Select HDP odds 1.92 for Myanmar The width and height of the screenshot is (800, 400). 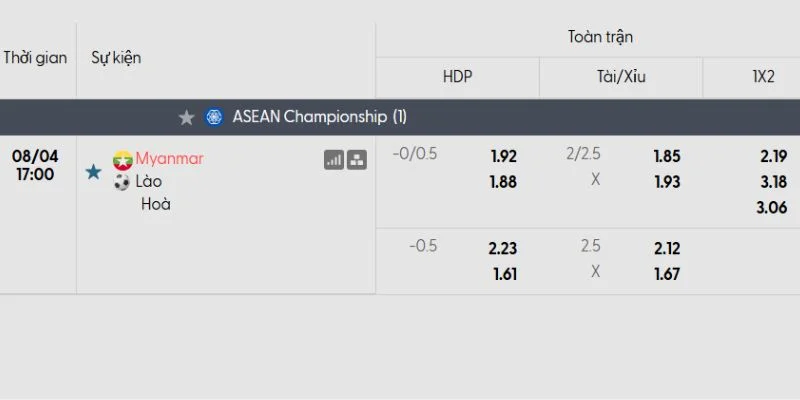(504, 157)
